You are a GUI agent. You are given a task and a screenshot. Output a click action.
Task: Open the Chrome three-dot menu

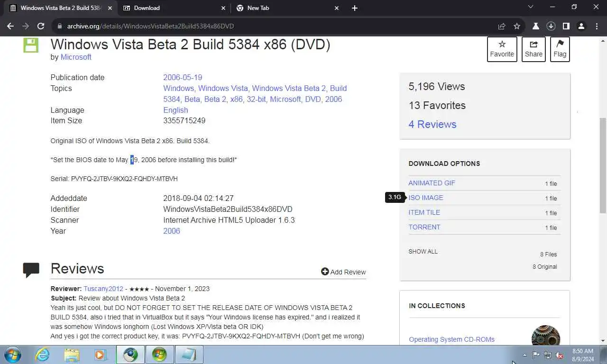click(596, 26)
